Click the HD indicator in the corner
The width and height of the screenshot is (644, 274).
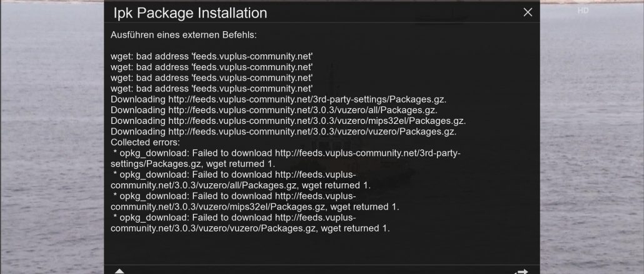[x=583, y=10]
